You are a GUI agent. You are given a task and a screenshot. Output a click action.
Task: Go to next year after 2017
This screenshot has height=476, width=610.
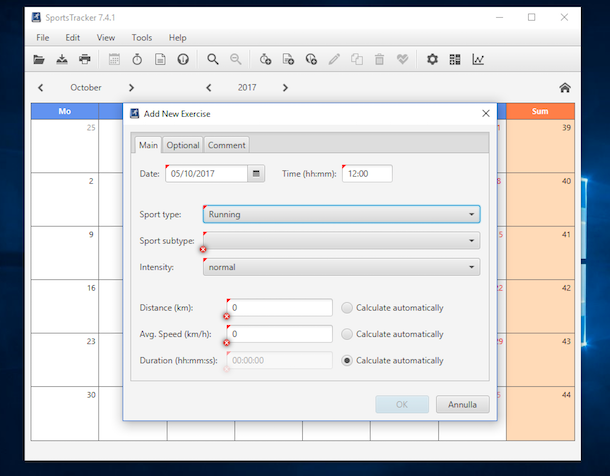(285, 88)
